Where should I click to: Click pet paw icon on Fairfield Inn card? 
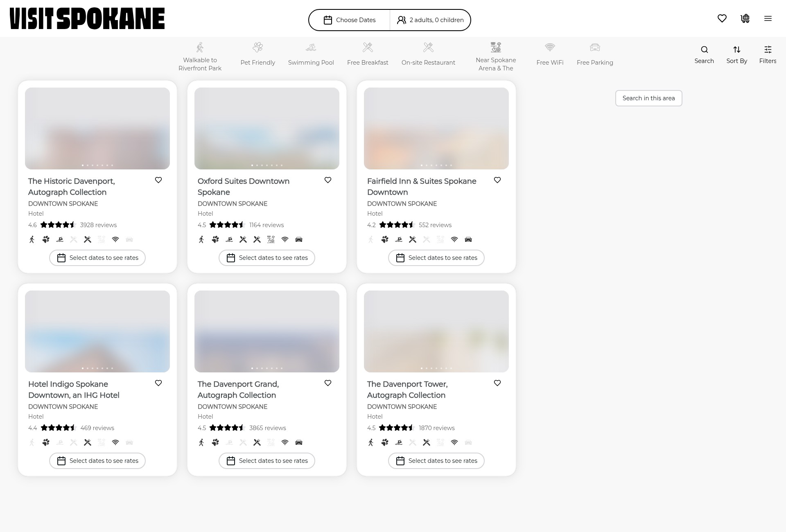[x=385, y=239]
